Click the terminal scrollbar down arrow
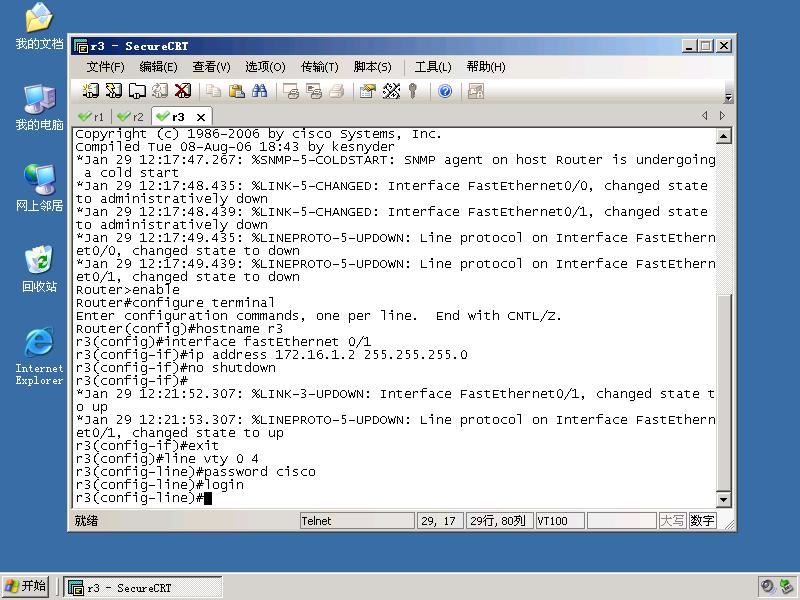Viewport: 800px width, 600px height. (723, 499)
